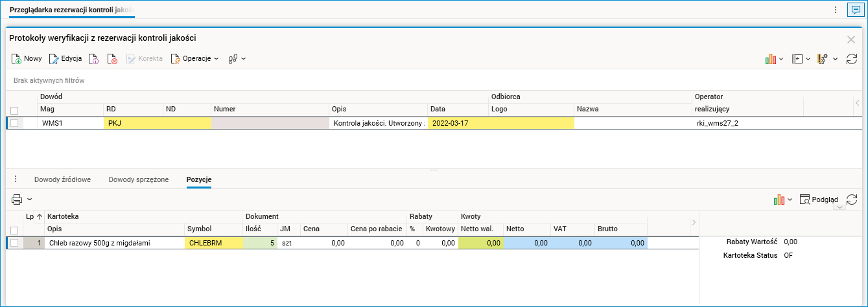Image resolution: width=868 pixels, height=307 pixels.
Task: Click the Brak aktywnych filtrów filter bar
Action: point(49,81)
